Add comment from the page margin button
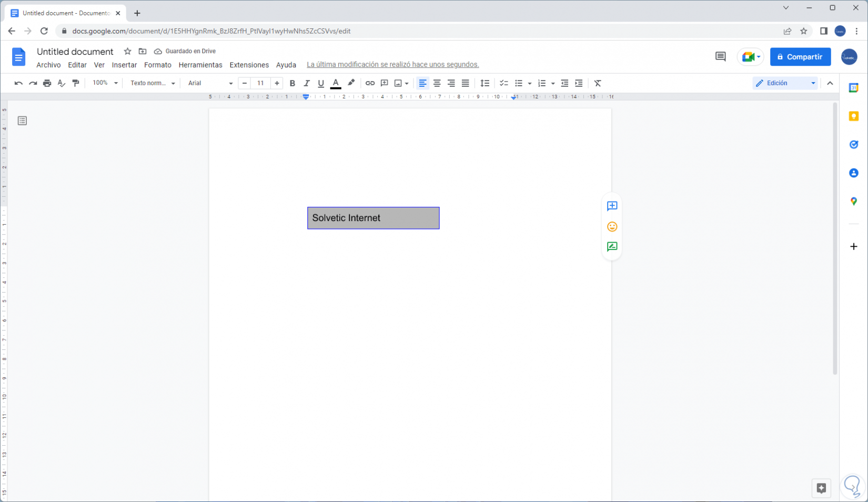Viewport: 868px width, 502px height. [x=612, y=206]
